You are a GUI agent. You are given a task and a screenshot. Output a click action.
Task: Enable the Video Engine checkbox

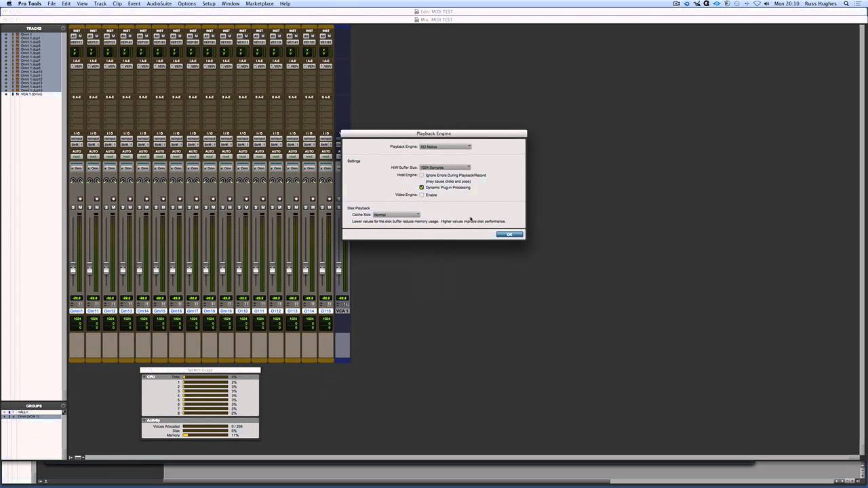click(x=422, y=195)
